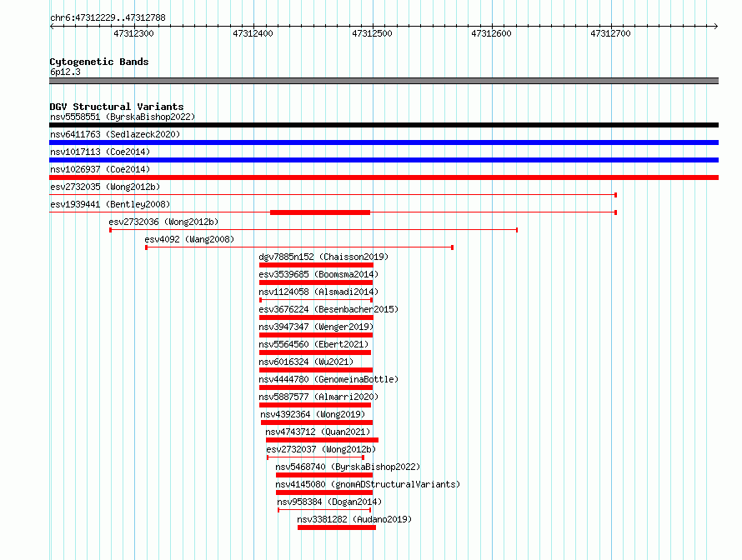The image size is (742, 560).
Task: Open dgv7885n152 (Chaisson2019) variant label
Action: [323, 257]
